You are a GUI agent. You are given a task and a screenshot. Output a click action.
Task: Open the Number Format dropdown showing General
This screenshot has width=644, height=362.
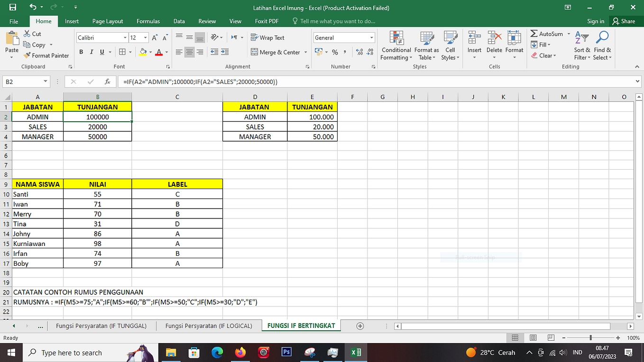tap(370, 37)
